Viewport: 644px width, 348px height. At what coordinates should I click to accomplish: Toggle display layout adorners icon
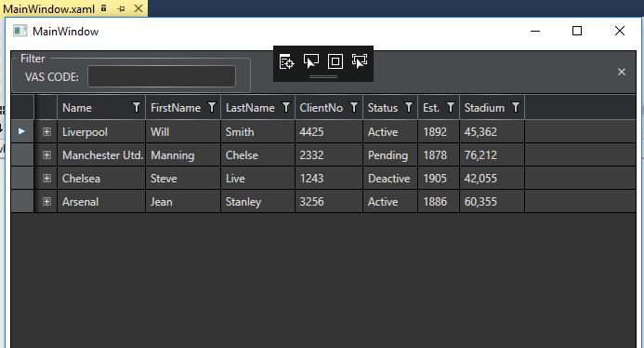coord(335,61)
